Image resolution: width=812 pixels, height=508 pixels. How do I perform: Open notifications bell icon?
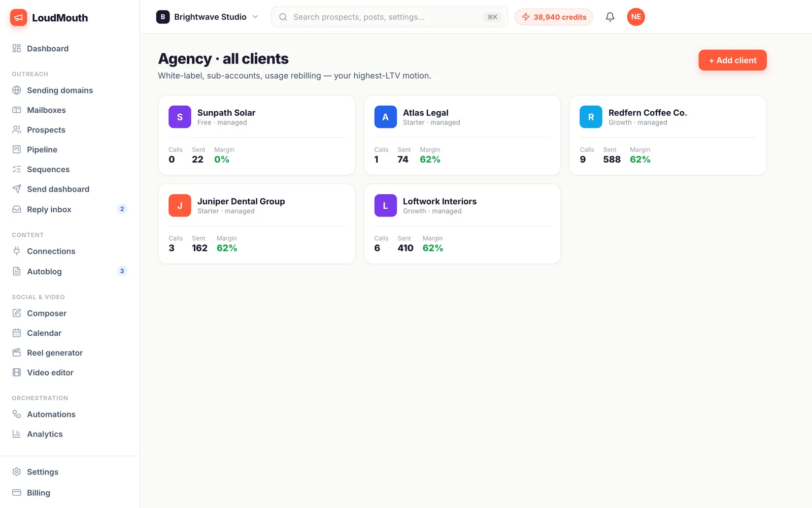click(x=610, y=17)
